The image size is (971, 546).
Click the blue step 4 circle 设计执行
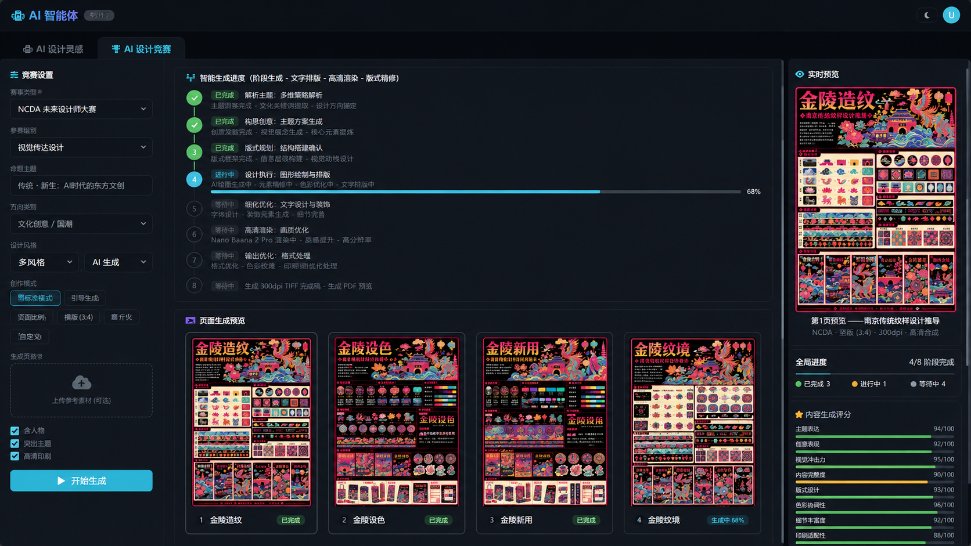coord(194,179)
